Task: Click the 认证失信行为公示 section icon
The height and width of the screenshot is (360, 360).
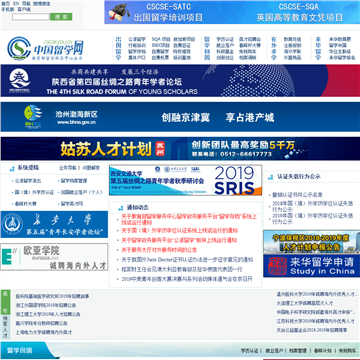Action: [271, 177]
